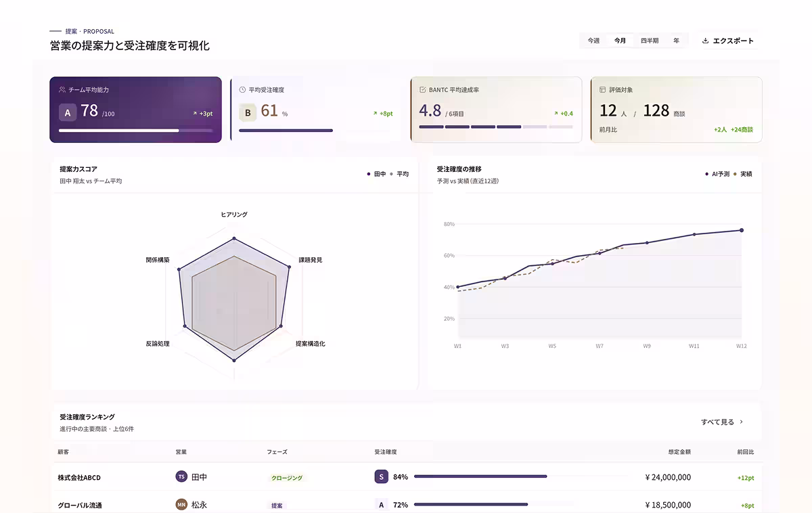Click the フェーズ column header

tap(276, 451)
